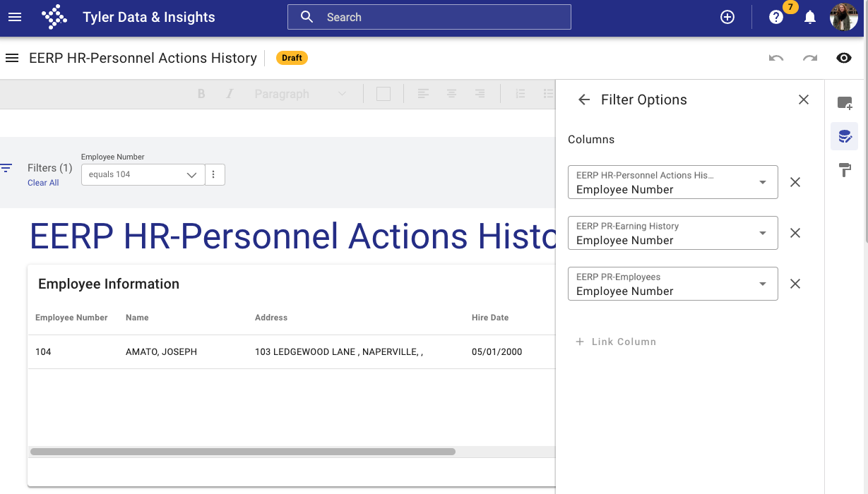Click the Employee Information table title
The image size is (868, 494).
tap(109, 284)
